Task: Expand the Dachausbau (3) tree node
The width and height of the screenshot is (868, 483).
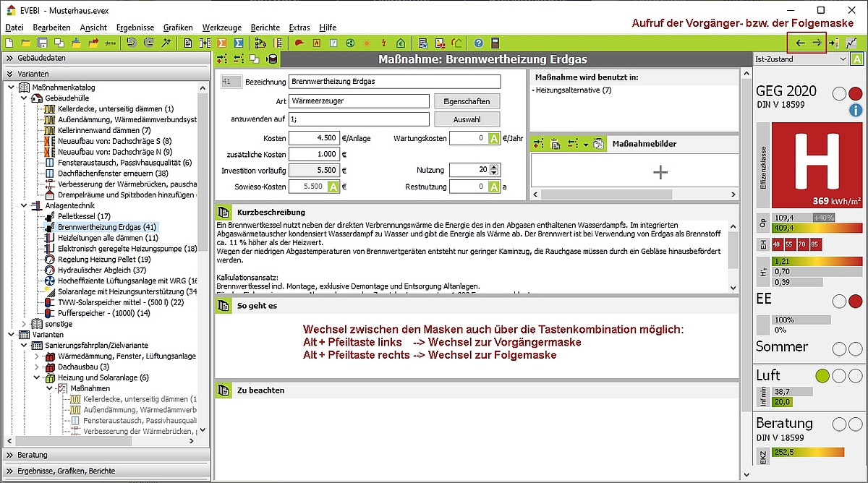Action: [37, 367]
